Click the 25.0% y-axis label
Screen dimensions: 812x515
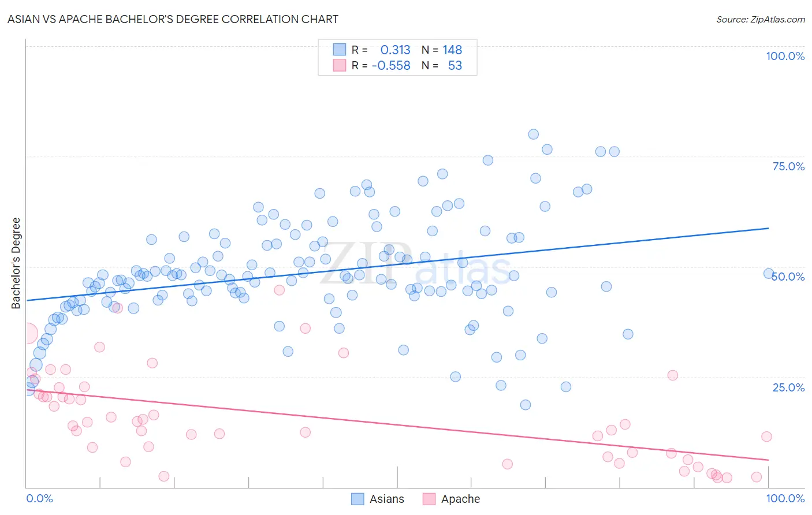coord(788,387)
